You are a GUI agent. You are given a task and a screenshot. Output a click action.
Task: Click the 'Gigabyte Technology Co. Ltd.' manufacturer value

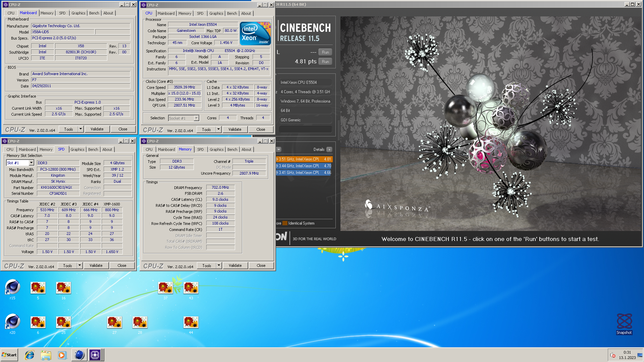pyautogui.click(x=81, y=26)
